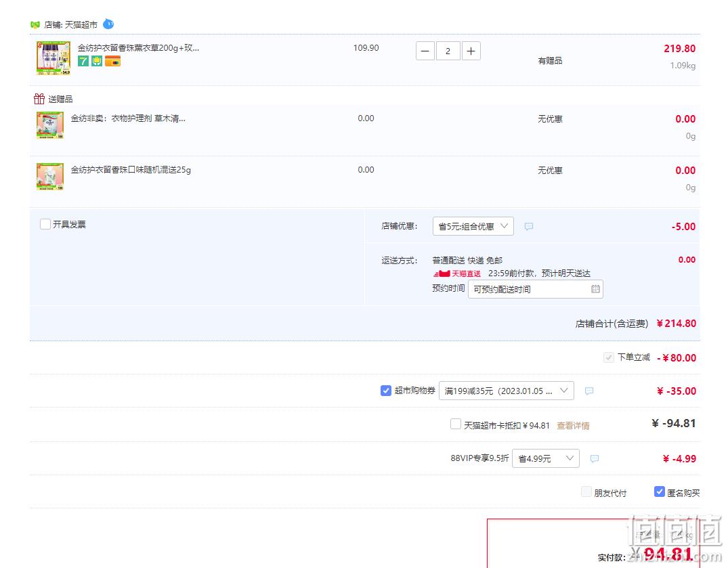Viewport: 728px width, 568px height.
Task: Click the 普通配送 快递 免邮 text
Action: 467,261
